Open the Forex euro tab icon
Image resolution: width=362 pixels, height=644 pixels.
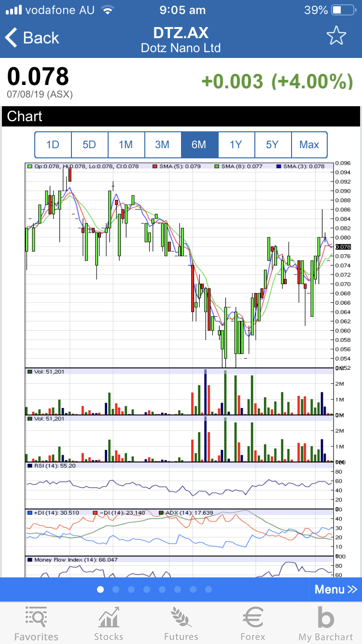[x=253, y=618]
